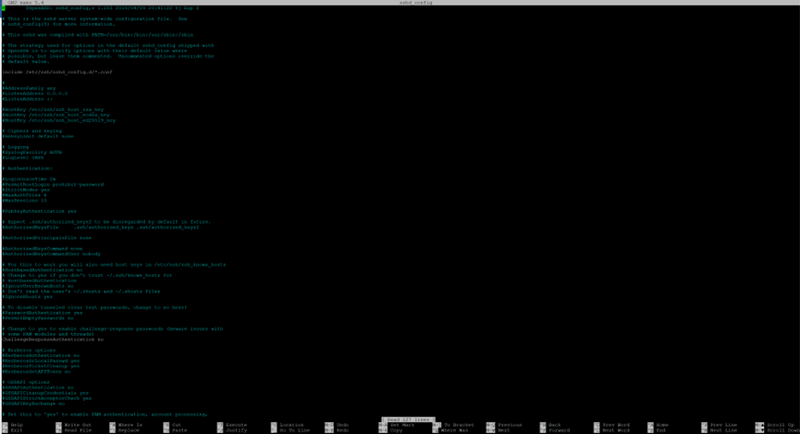This screenshot has width=800, height=434.
Task: Select the Execute shortcut
Action: point(234,424)
